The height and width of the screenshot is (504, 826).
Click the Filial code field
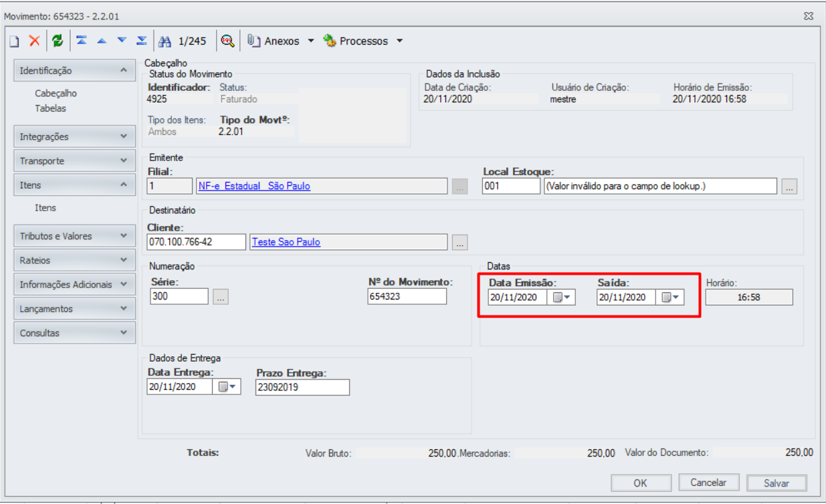170,186
